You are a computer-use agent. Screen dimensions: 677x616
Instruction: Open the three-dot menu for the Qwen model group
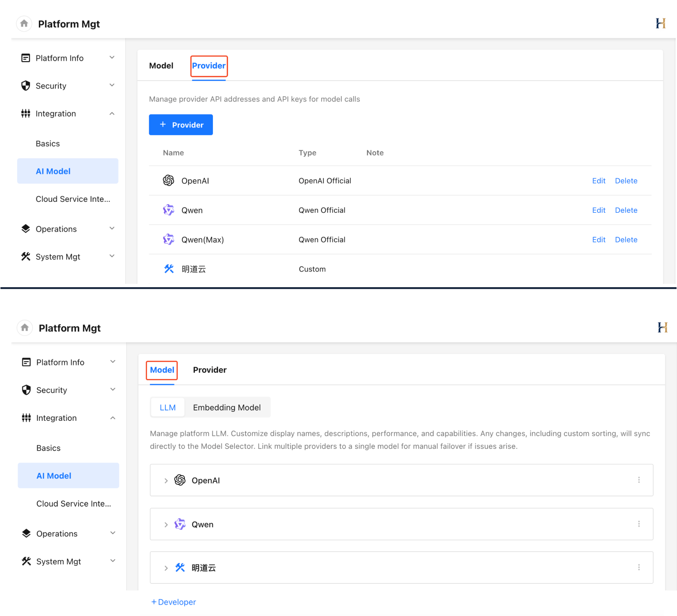[639, 524]
